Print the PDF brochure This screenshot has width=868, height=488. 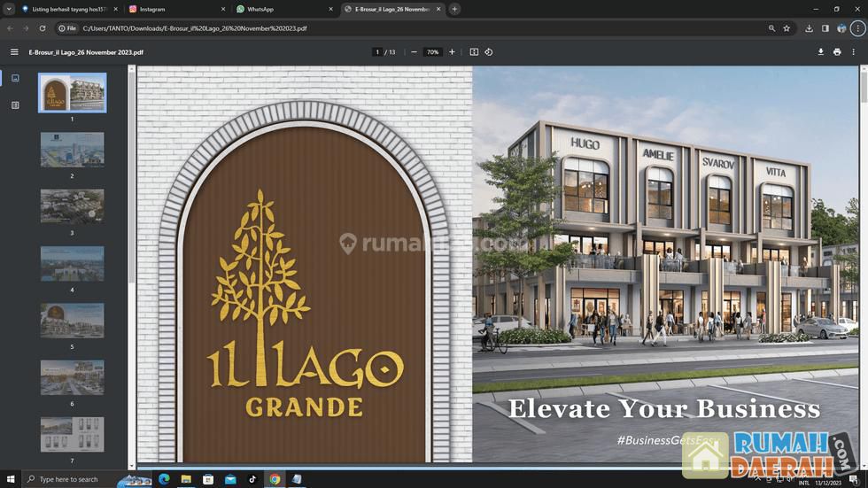click(837, 52)
